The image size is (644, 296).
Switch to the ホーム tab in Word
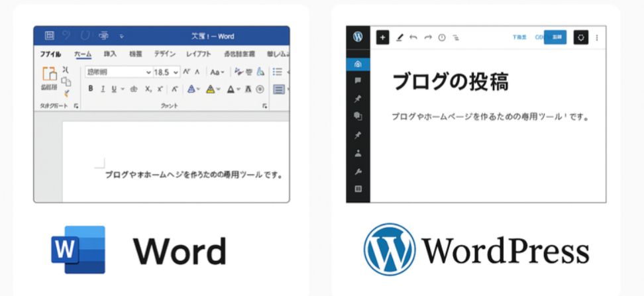83,54
